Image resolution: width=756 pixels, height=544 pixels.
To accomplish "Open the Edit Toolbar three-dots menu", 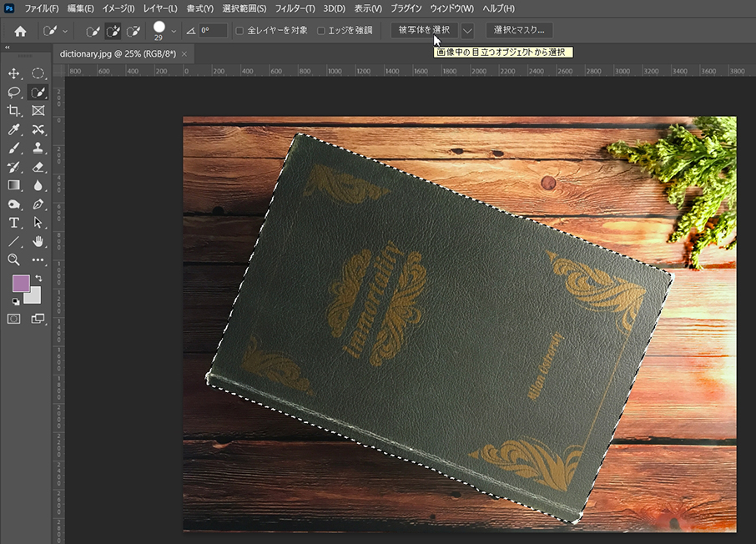I will pos(38,259).
